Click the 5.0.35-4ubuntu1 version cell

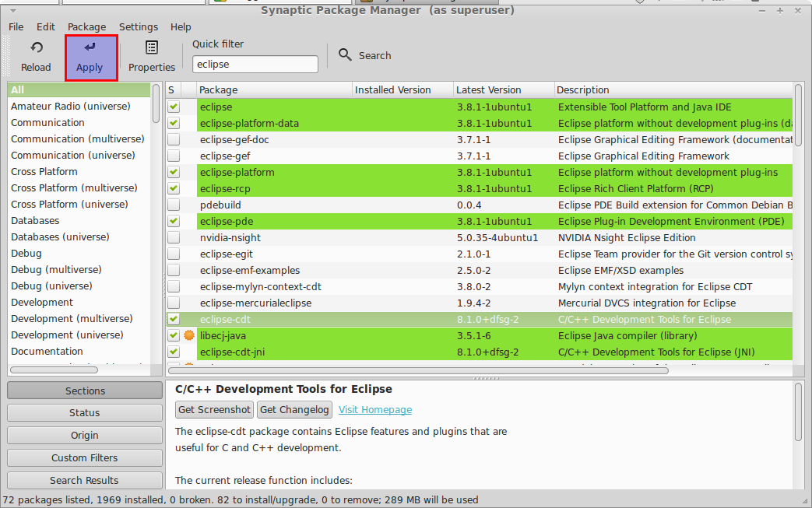pyautogui.click(x=497, y=237)
